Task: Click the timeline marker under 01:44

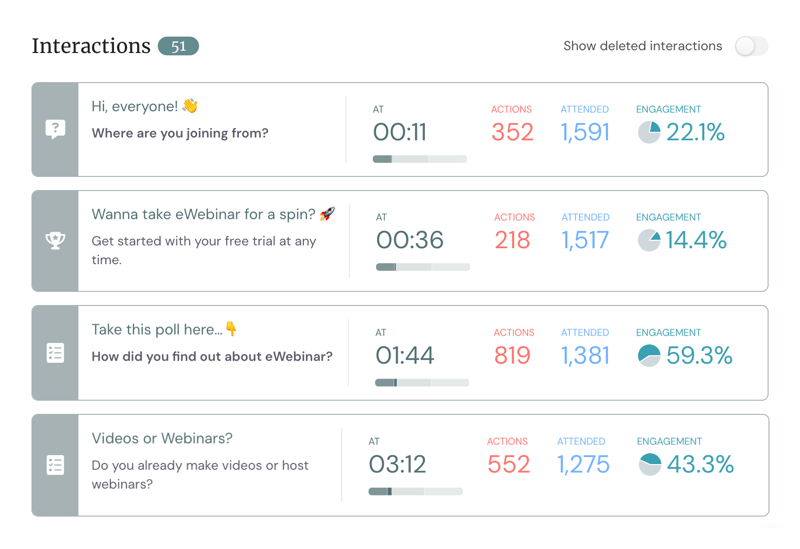Action: pos(396,382)
